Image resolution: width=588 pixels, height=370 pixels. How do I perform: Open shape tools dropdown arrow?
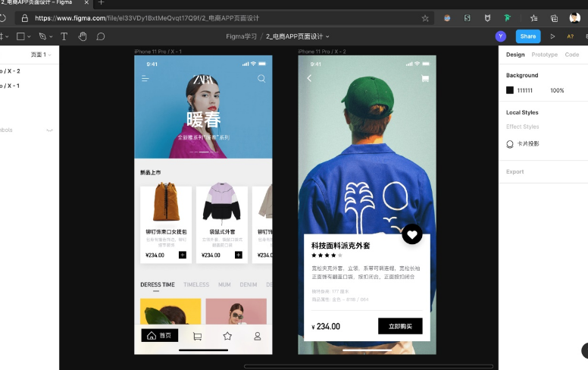point(30,37)
